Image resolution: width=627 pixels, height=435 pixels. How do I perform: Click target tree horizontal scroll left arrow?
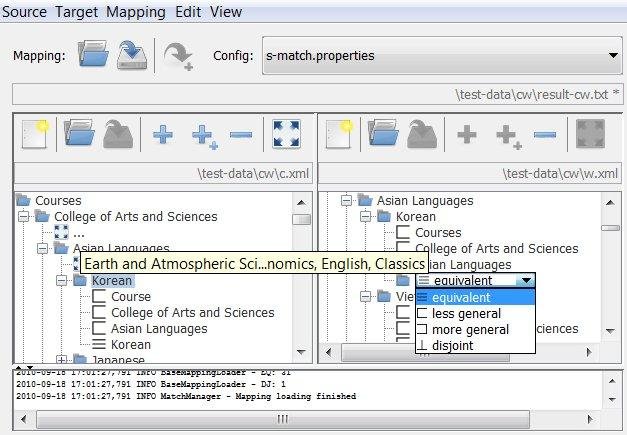pos(329,352)
